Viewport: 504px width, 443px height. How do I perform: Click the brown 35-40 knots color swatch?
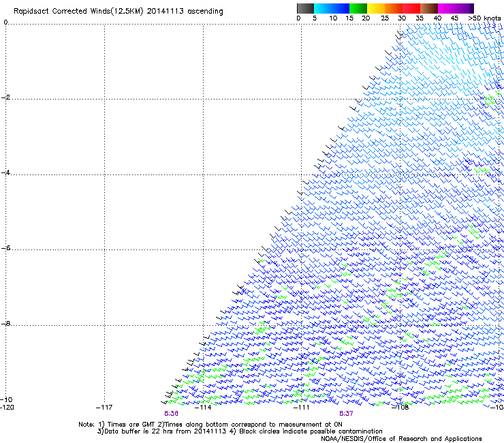pos(429,8)
